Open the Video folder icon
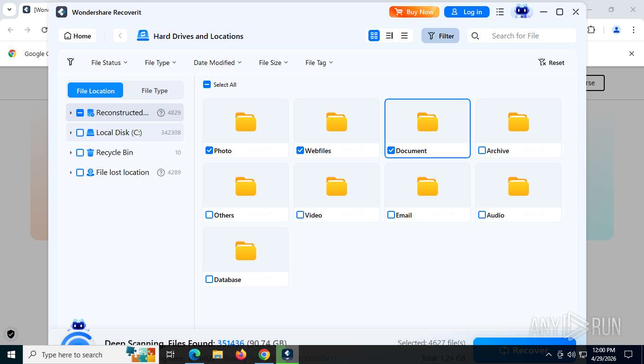644x364 pixels. point(337,186)
